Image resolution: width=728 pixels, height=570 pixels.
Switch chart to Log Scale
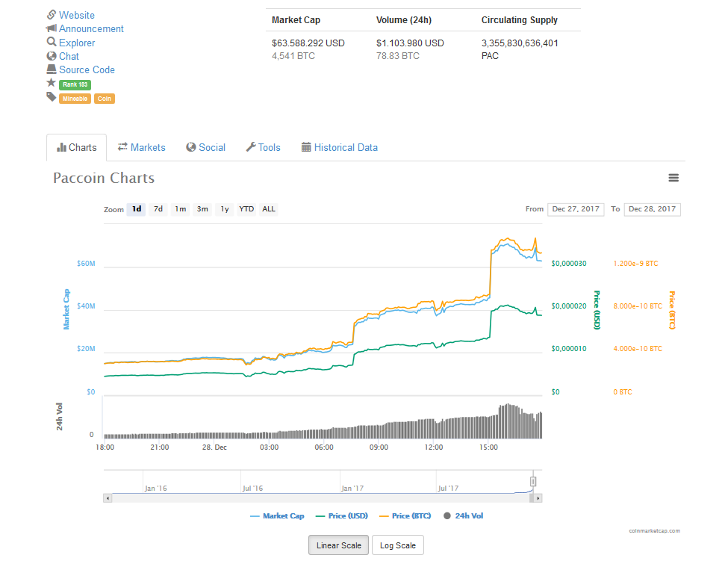click(398, 545)
